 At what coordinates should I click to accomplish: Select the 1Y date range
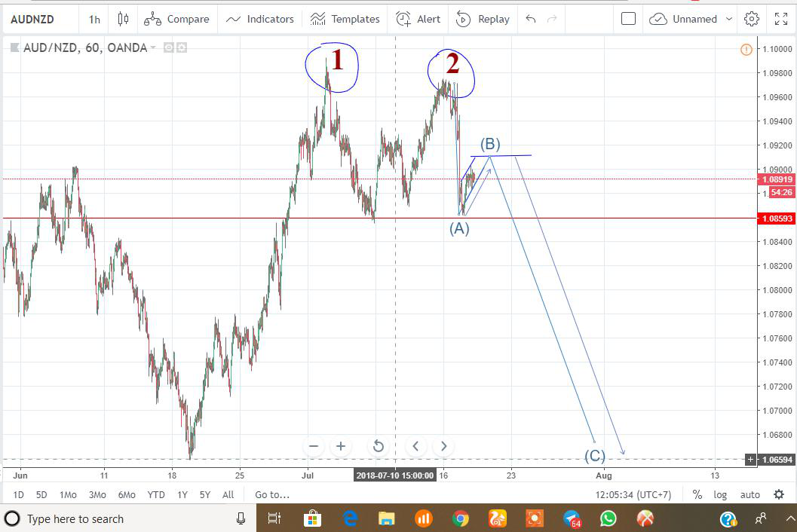tap(182, 494)
